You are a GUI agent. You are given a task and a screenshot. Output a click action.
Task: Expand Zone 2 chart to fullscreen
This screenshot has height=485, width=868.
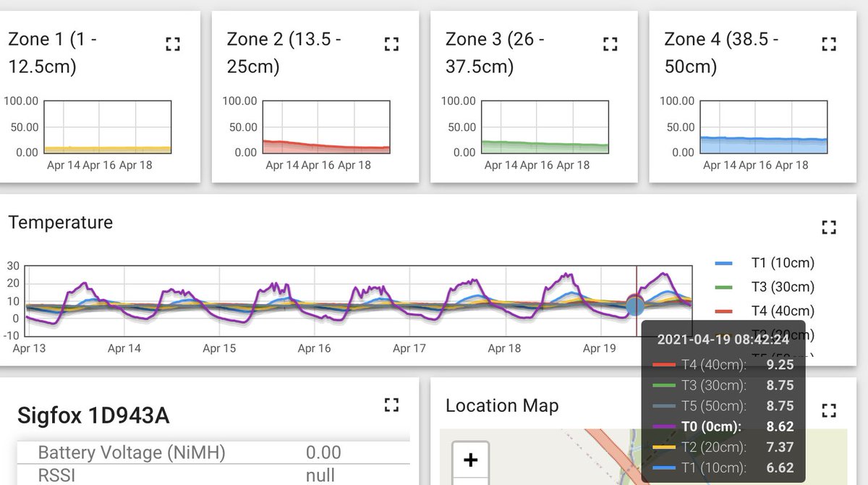(391, 44)
